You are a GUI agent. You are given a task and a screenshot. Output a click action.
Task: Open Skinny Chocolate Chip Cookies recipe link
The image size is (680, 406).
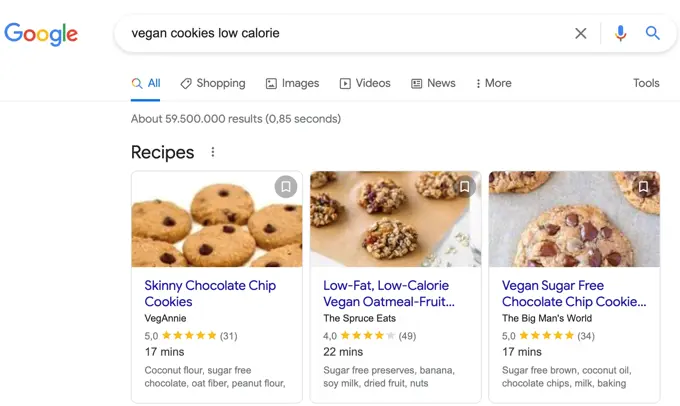tap(210, 293)
